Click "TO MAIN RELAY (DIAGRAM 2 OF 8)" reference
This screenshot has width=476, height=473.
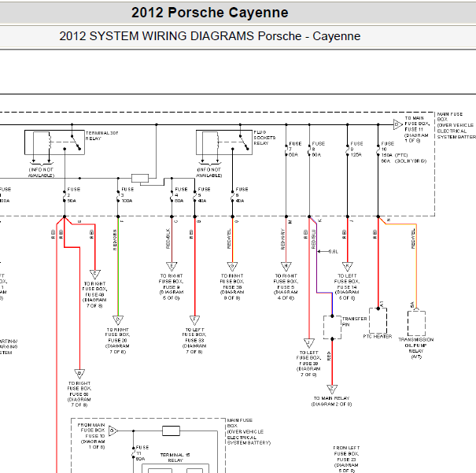pos(331,401)
